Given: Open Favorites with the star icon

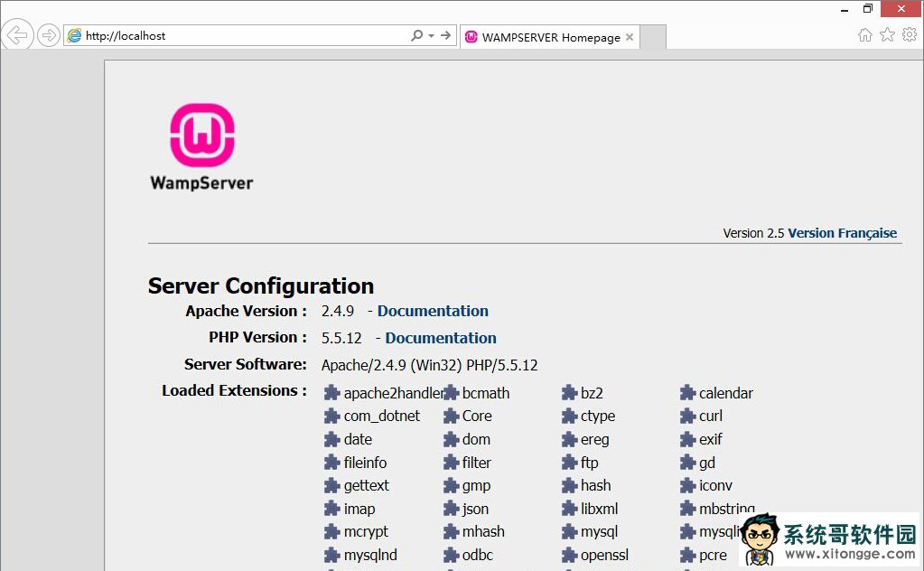Looking at the screenshot, I should point(887,35).
